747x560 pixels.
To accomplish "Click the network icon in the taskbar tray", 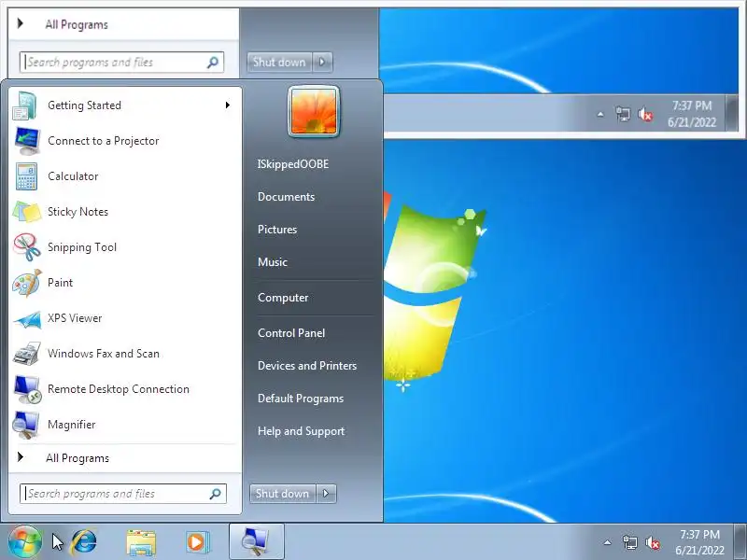I will click(x=629, y=542).
